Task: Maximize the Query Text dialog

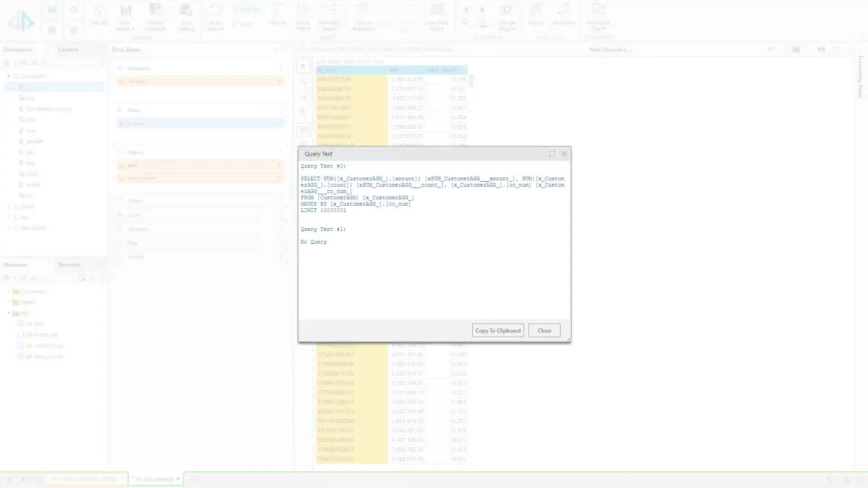Action: pos(552,154)
